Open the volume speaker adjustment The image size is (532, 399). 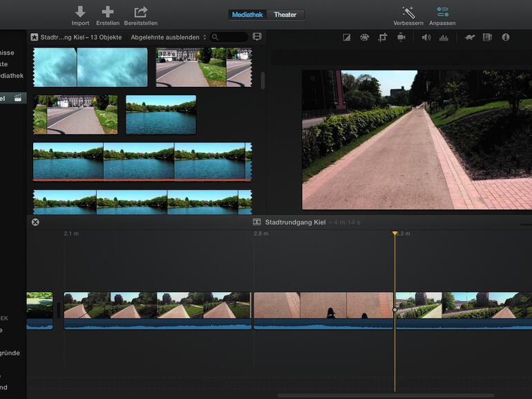(426, 37)
